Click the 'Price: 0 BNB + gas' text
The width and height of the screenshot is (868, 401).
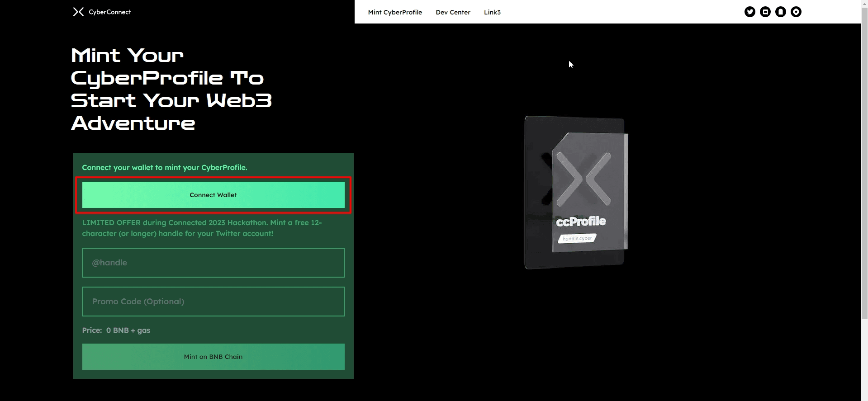[116, 330]
